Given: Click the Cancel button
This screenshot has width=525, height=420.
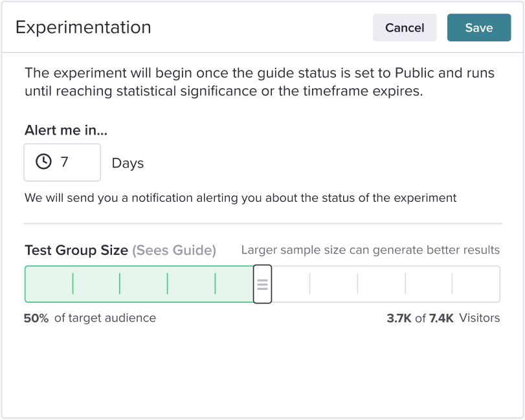Looking at the screenshot, I should pyautogui.click(x=405, y=27).
